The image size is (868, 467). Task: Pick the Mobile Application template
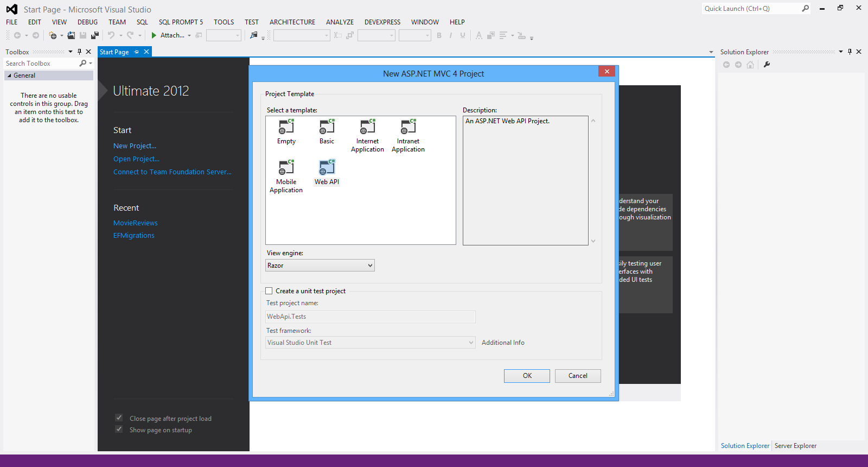286,176
